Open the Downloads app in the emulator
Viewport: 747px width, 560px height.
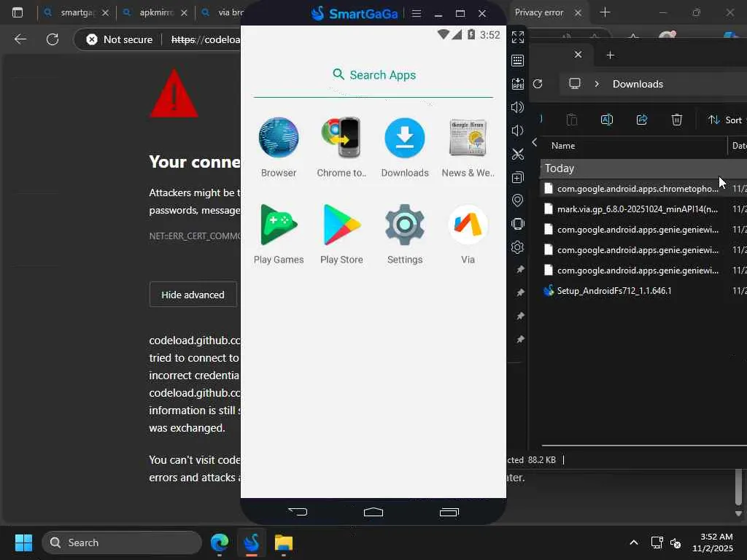(x=405, y=147)
